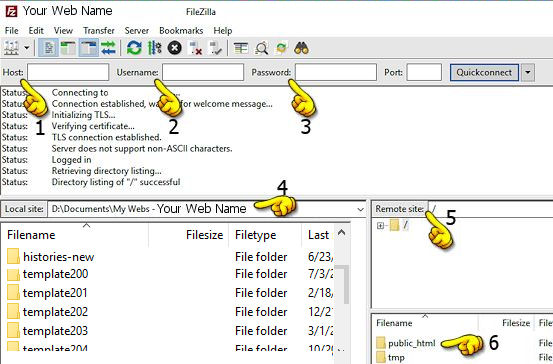Click 'TLS connection established.' log line
Viewport: 553px width, 364px height.
[x=107, y=137]
